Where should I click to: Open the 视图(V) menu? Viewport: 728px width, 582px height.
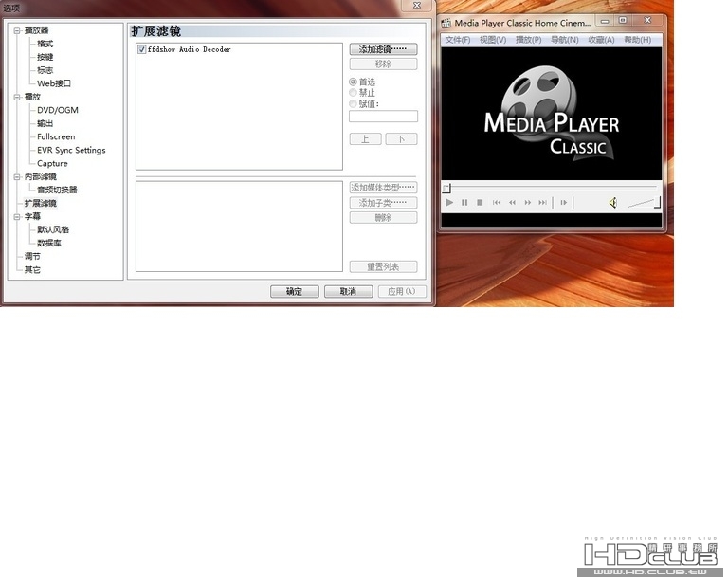493,40
